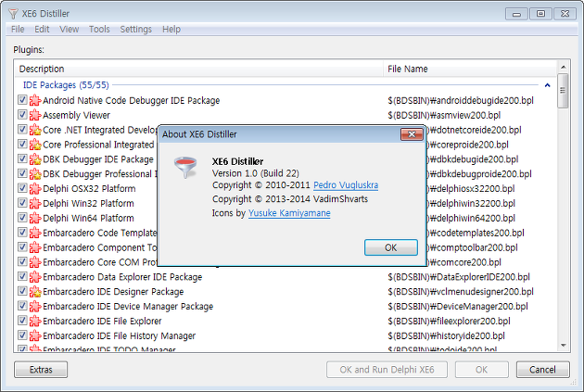
Task: Select the $(BDSBIN)#DataExplorerIDE200.bpl file name
Action: point(459,277)
